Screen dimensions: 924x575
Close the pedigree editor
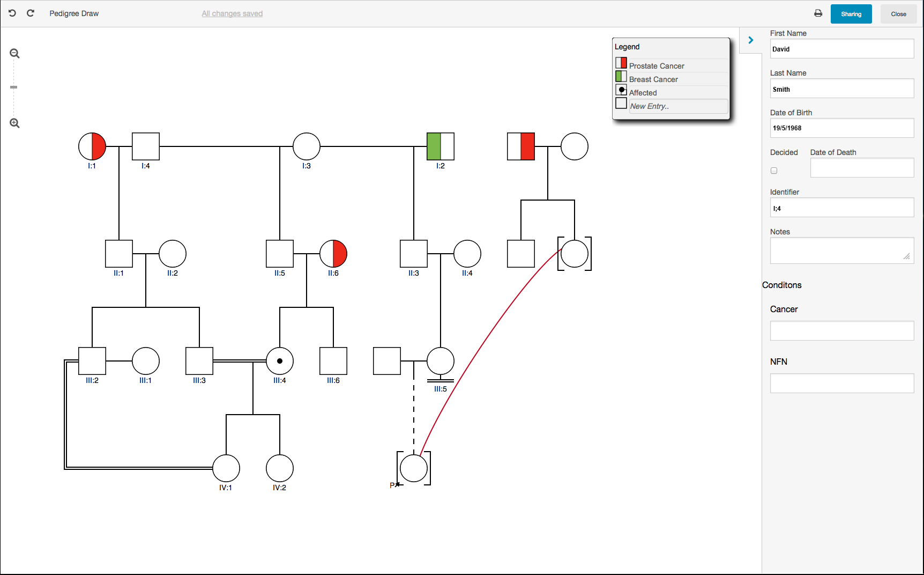tap(898, 13)
